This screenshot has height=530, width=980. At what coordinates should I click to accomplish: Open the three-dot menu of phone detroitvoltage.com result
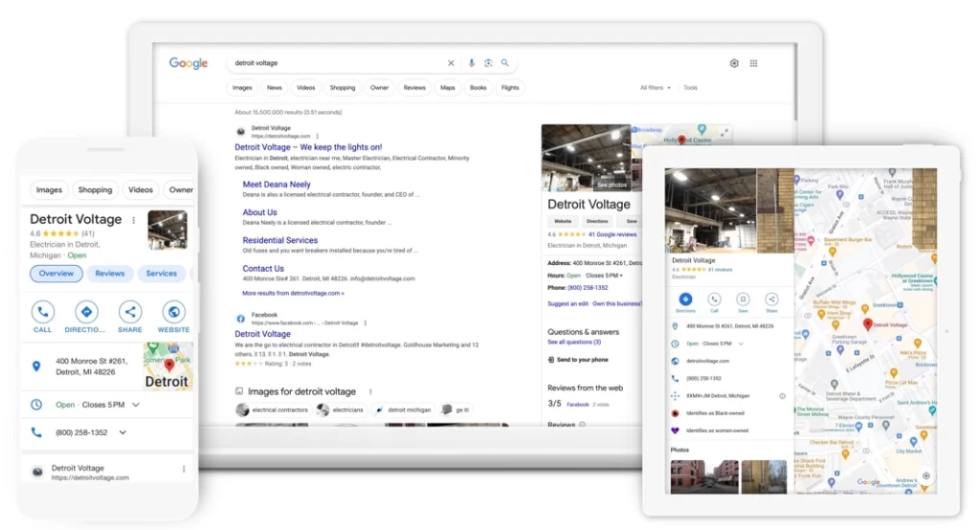click(x=184, y=469)
